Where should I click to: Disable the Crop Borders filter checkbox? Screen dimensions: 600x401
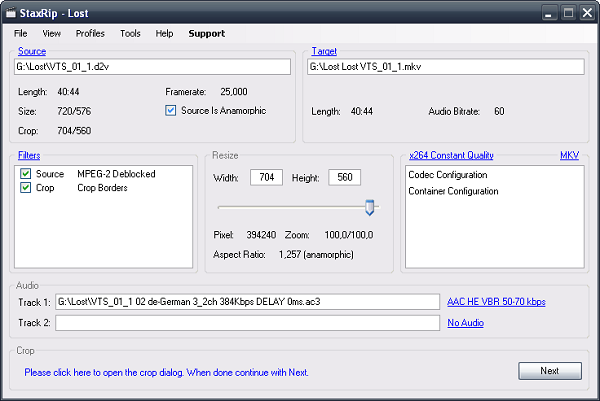pos(25,188)
